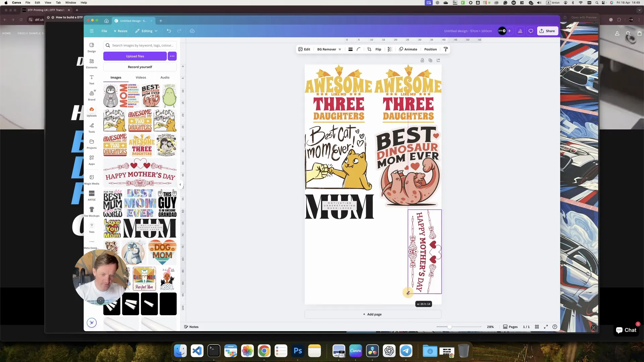
Task: Open the zoom percentage 28% menu
Action: click(x=490, y=327)
